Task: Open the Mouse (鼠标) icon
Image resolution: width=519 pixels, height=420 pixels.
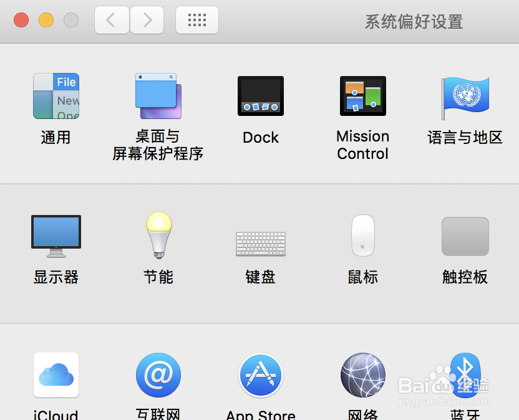Action: pyautogui.click(x=363, y=236)
